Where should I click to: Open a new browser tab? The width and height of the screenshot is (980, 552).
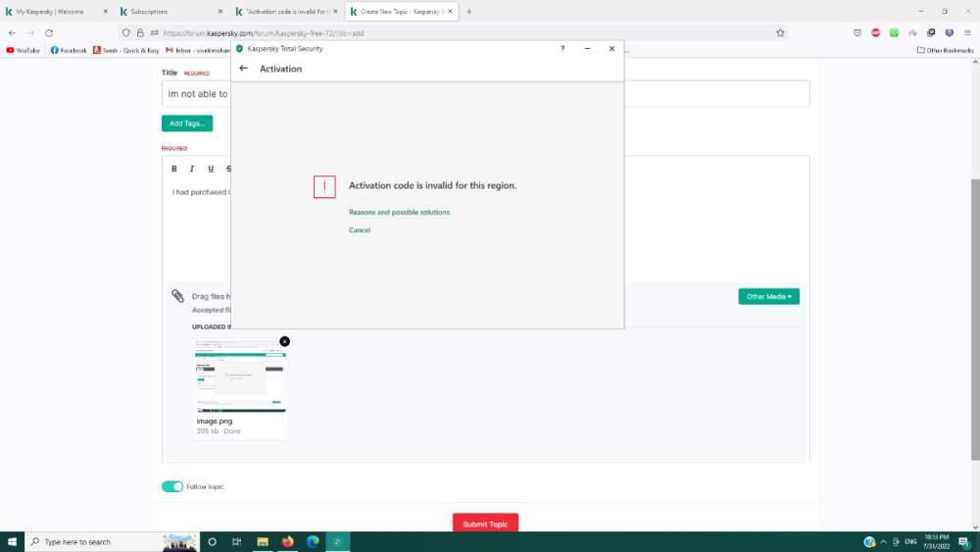[469, 11]
